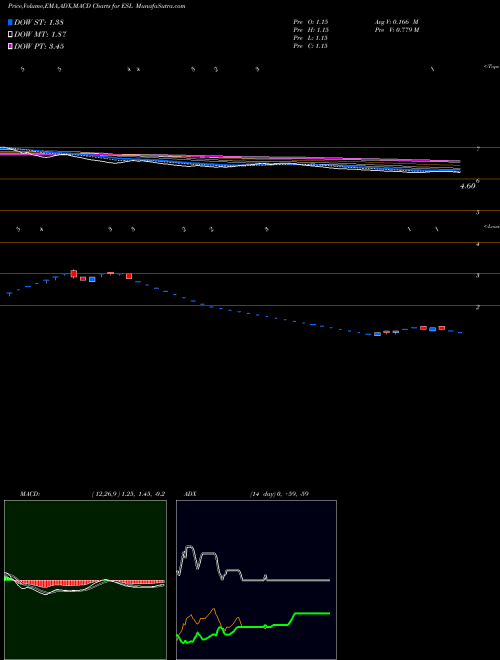Click the y-axis label 3
The width and height of the screenshot is (500, 660).
coord(478,275)
